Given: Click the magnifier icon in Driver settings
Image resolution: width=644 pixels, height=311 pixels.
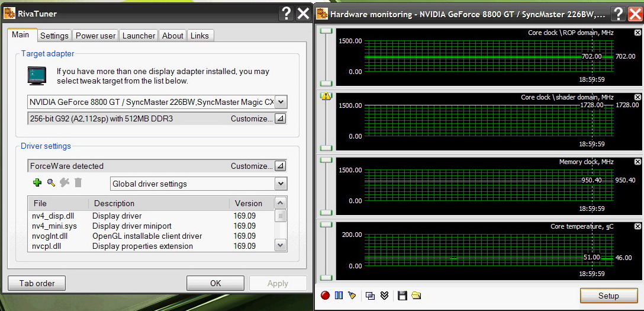Looking at the screenshot, I should (x=51, y=183).
